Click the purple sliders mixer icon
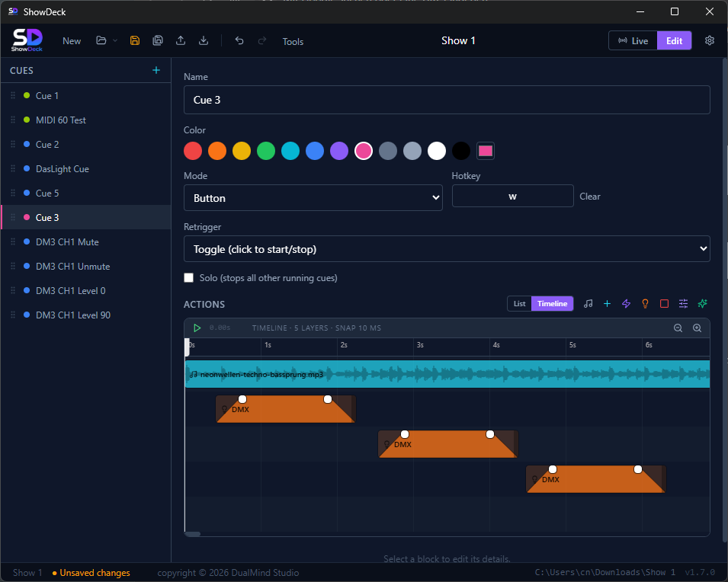The width and height of the screenshot is (728, 582). click(x=684, y=303)
